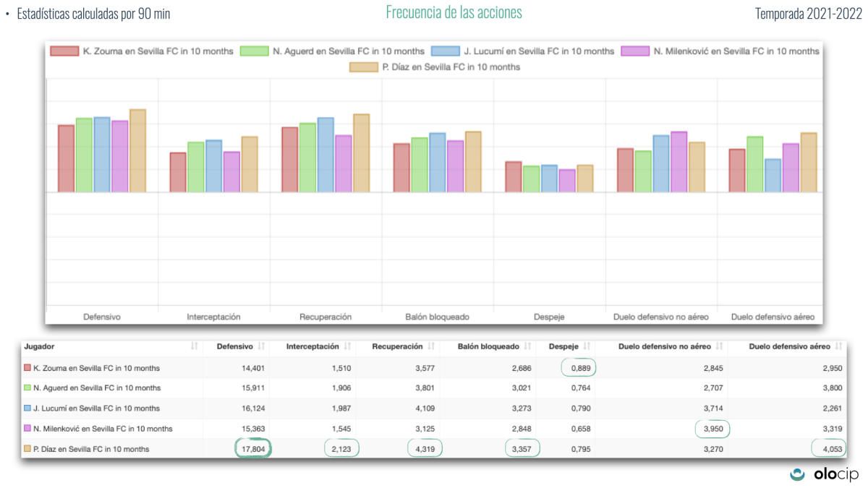The image size is (868, 488).
Task: Click sort icon next to Recuperación header
Action: pyautogui.click(x=432, y=347)
